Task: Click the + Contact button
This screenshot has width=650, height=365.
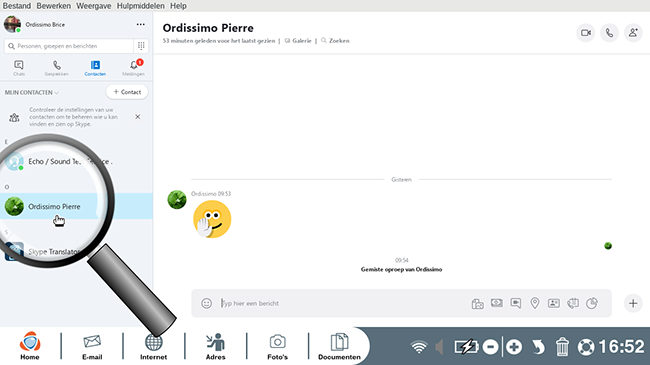Action: [x=127, y=92]
